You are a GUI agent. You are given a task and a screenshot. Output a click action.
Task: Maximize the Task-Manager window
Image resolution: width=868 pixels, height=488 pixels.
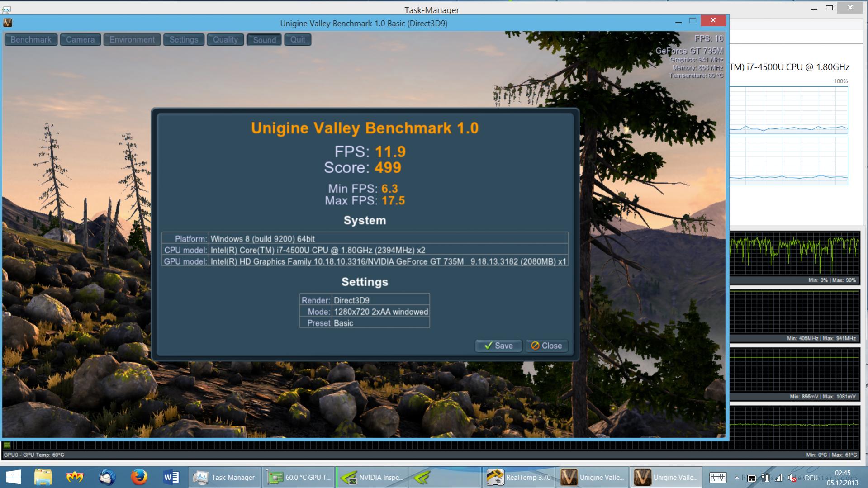[x=829, y=8]
